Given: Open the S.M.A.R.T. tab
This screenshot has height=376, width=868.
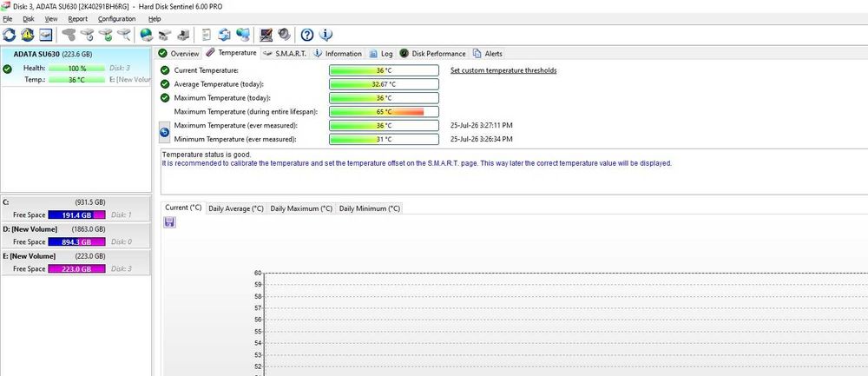Looking at the screenshot, I should pos(285,54).
